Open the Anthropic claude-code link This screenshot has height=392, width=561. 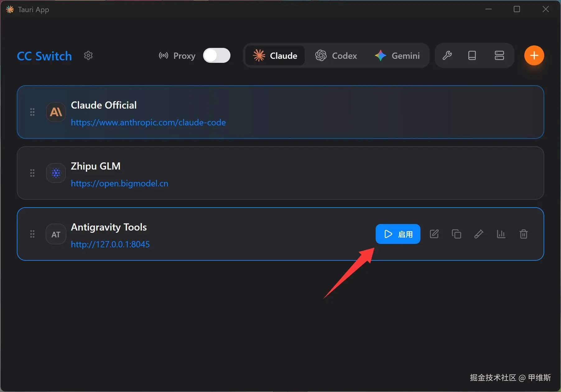(148, 123)
